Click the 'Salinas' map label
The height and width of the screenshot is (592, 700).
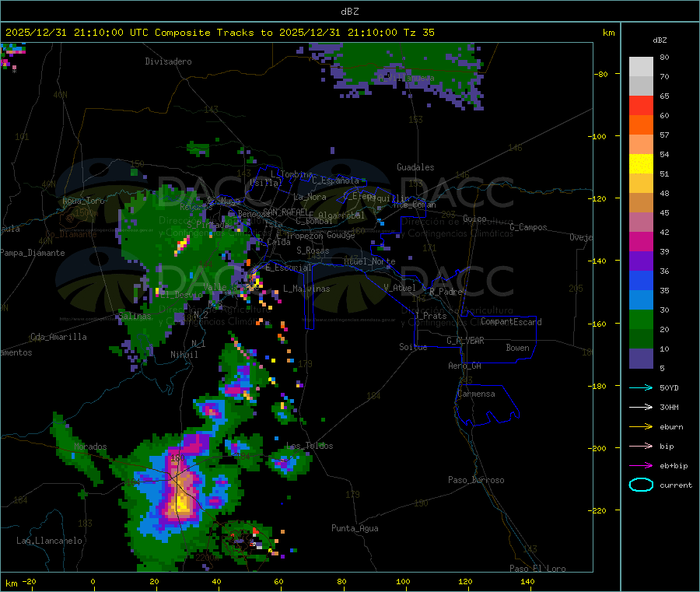coord(135,316)
